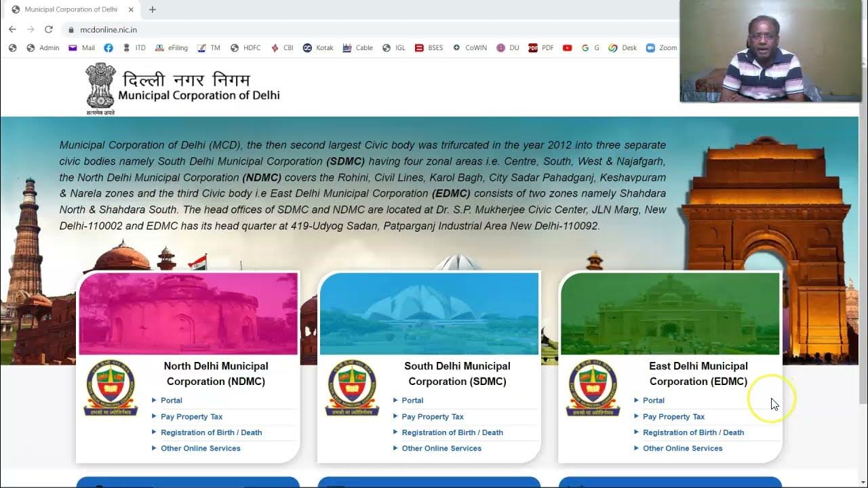
Task: Click the SDMC crest logo
Action: (x=352, y=388)
